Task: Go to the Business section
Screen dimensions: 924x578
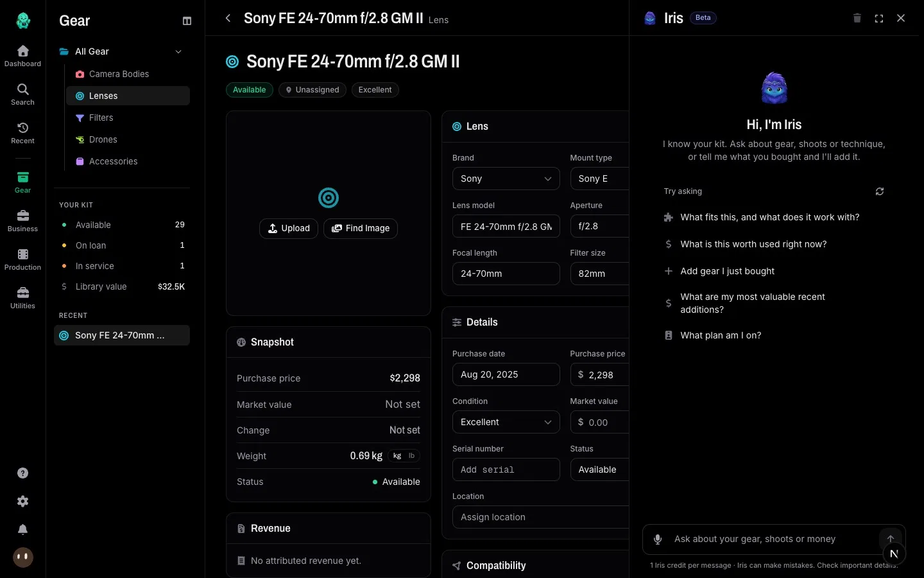Action: pos(22,221)
